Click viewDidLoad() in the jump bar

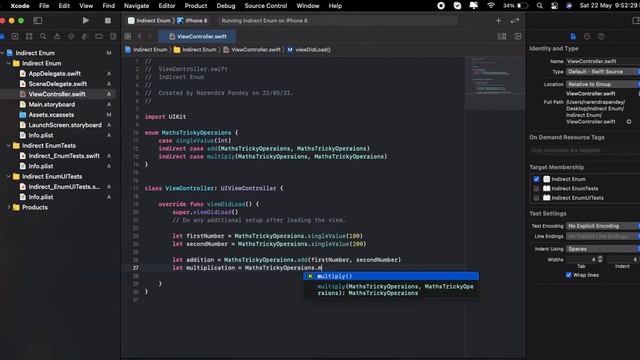[309, 50]
